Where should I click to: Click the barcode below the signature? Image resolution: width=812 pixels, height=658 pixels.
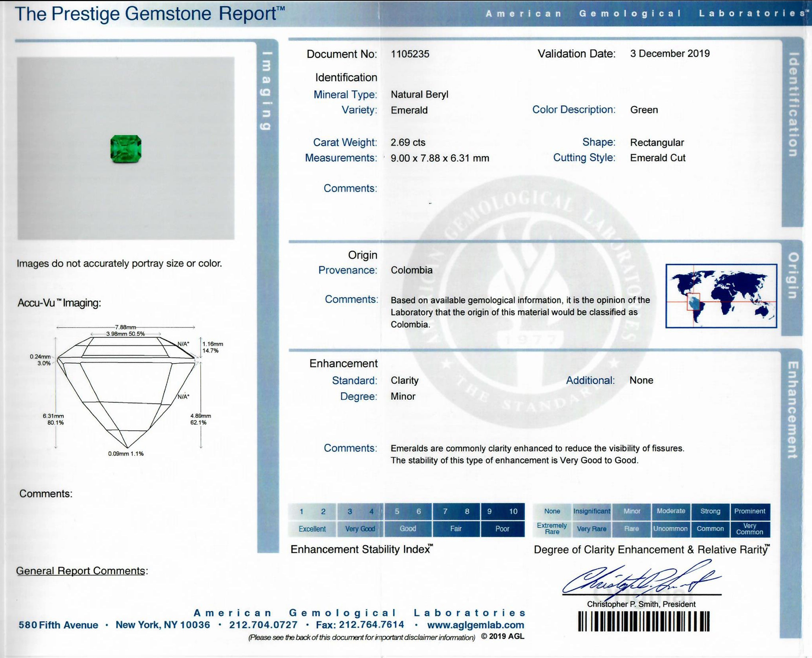(x=644, y=622)
